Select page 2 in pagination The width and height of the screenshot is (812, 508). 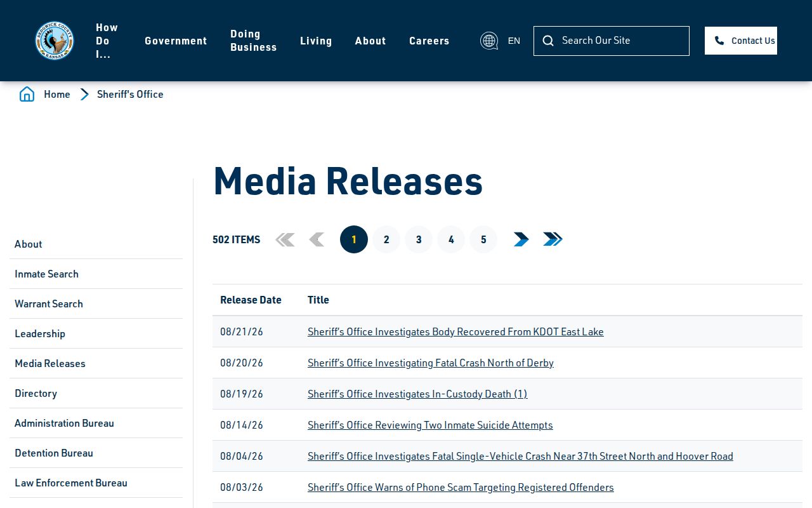(x=386, y=239)
